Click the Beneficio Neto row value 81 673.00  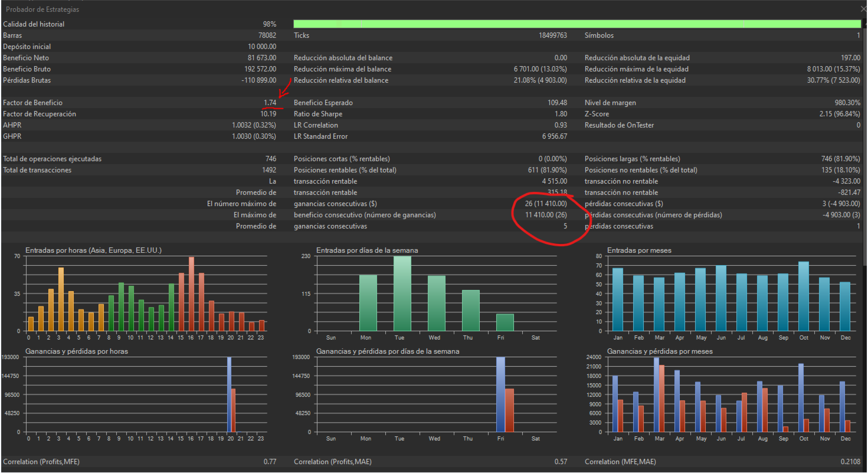pyautogui.click(x=260, y=58)
